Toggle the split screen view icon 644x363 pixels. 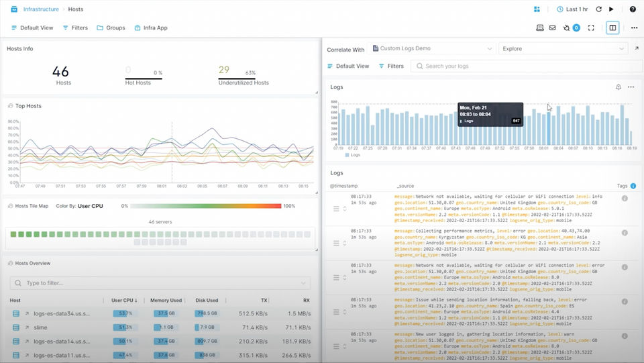(612, 28)
